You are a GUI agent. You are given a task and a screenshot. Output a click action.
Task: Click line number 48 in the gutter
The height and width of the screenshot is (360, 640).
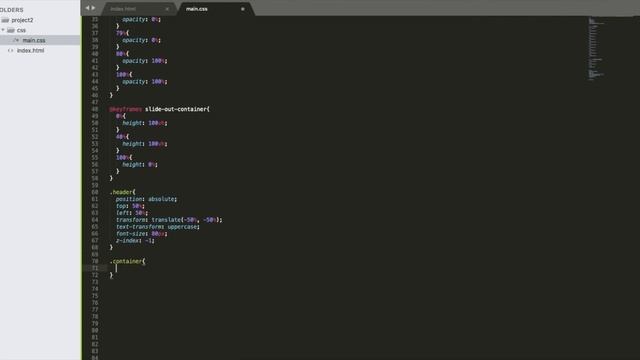[95, 109]
